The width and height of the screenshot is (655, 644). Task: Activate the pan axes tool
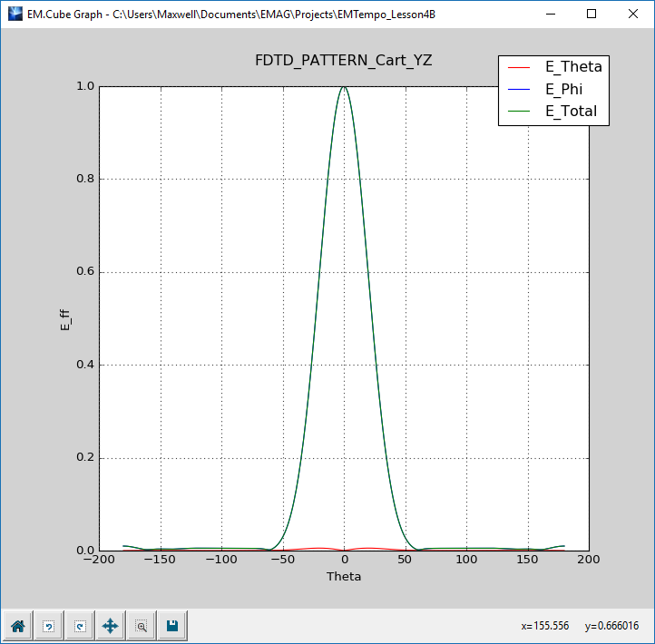[x=110, y=625]
